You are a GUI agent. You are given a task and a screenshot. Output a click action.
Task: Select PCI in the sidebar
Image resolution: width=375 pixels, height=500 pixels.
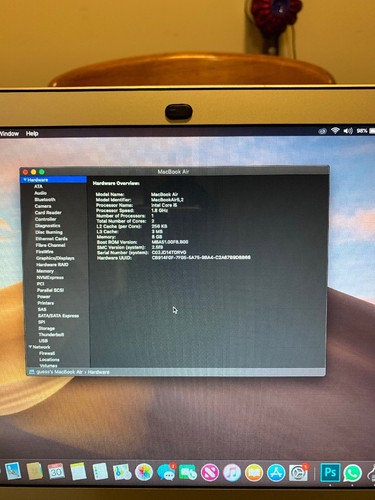click(40, 284)
